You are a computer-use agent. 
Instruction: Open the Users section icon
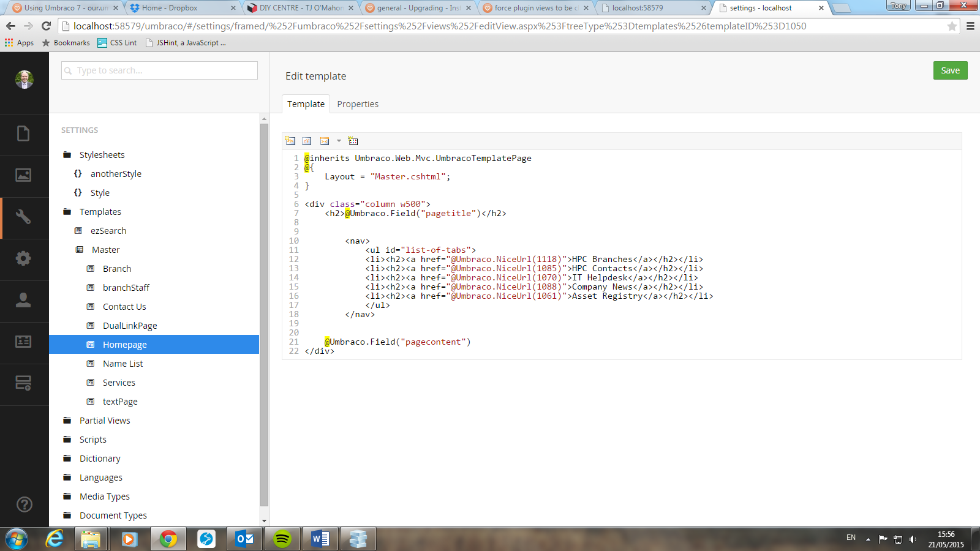(x=23, y=300)
